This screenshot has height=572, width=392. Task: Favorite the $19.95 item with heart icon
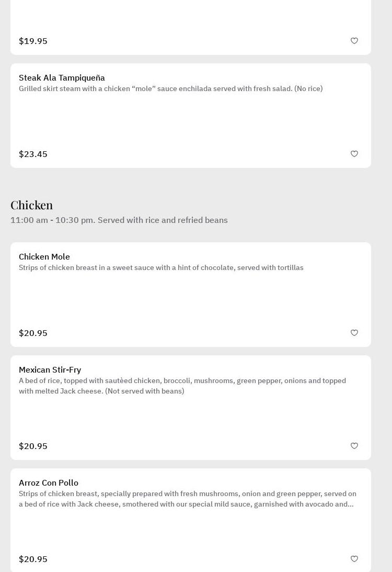354,41
